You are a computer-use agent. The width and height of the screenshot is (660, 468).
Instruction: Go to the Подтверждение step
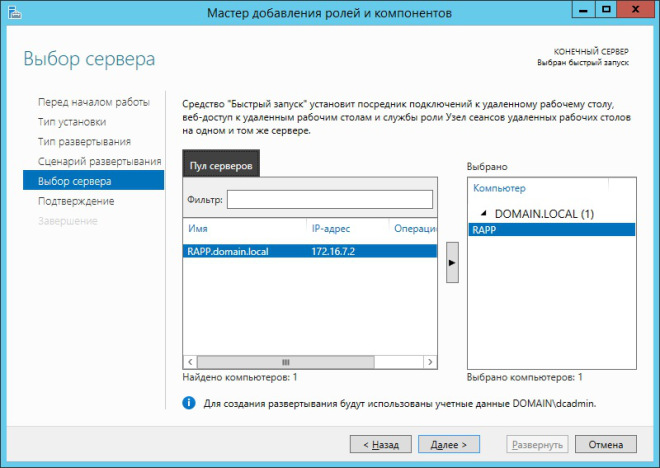76,201
